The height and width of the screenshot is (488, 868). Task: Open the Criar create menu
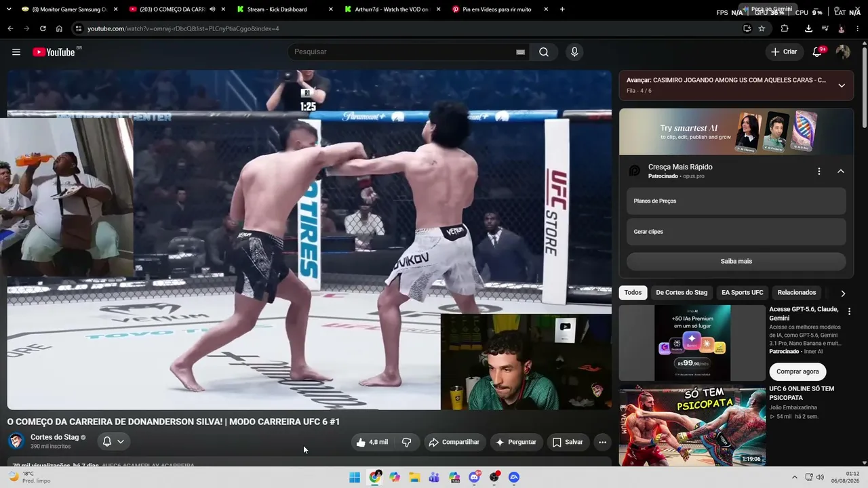785,52
